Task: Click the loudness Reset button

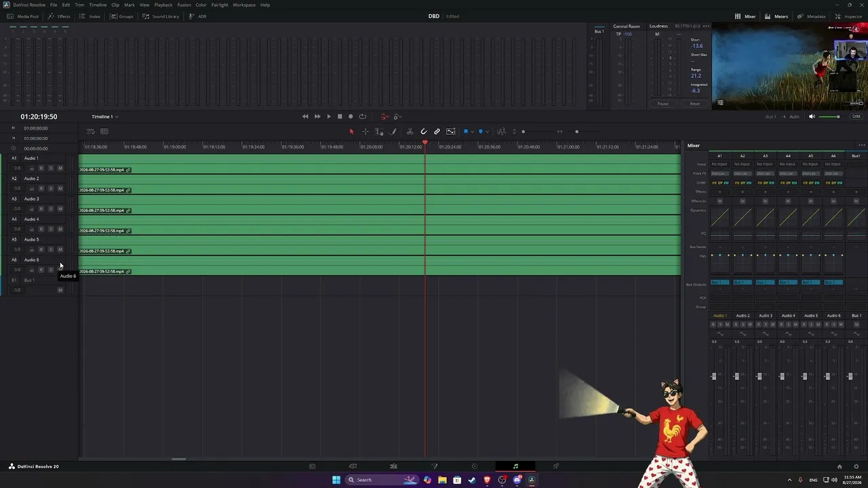Action: pos(694,104)
